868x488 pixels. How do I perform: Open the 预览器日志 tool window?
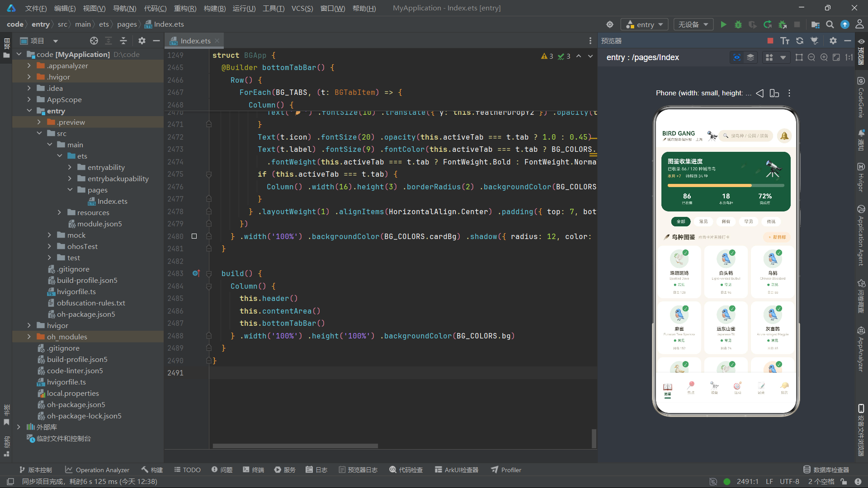358,470
